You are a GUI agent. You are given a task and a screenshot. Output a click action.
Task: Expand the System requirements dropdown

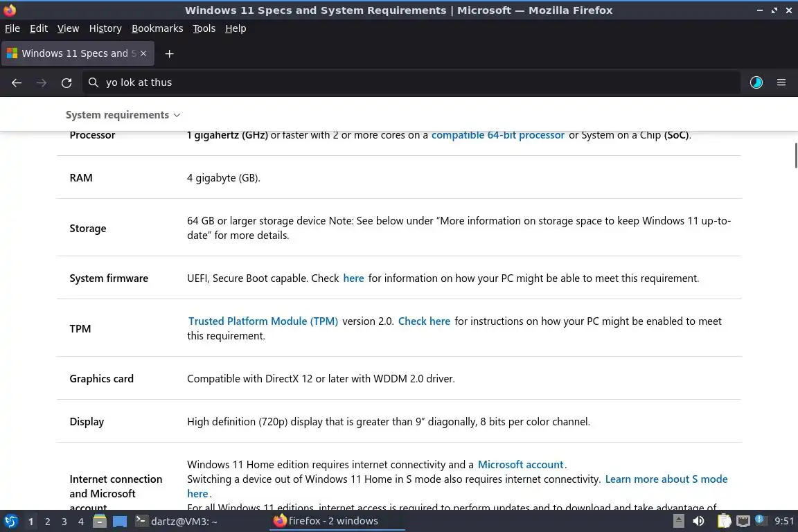123,115
